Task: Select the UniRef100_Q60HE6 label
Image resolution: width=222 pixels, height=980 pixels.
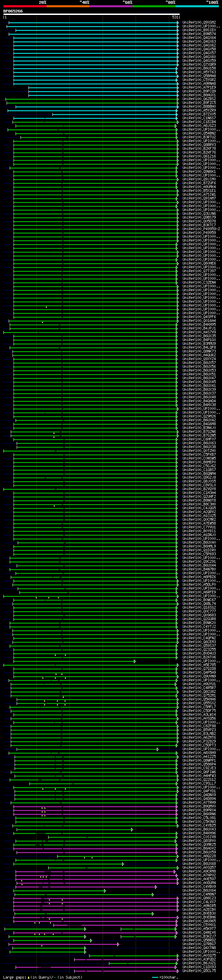Action: 199,263
